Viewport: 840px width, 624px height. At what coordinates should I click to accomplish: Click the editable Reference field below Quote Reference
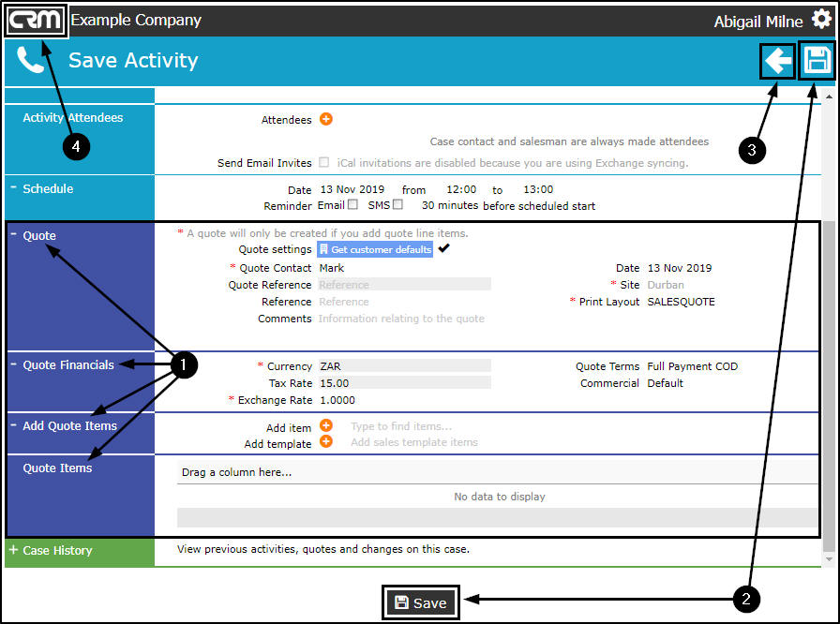[x=404, y=302]
